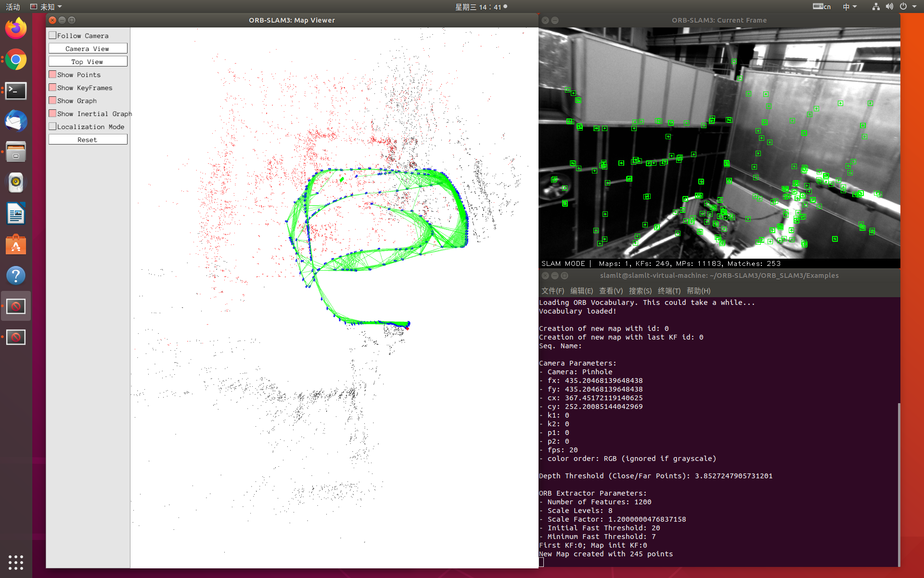Launch Google Chrome from the dock

coord(16,60)
